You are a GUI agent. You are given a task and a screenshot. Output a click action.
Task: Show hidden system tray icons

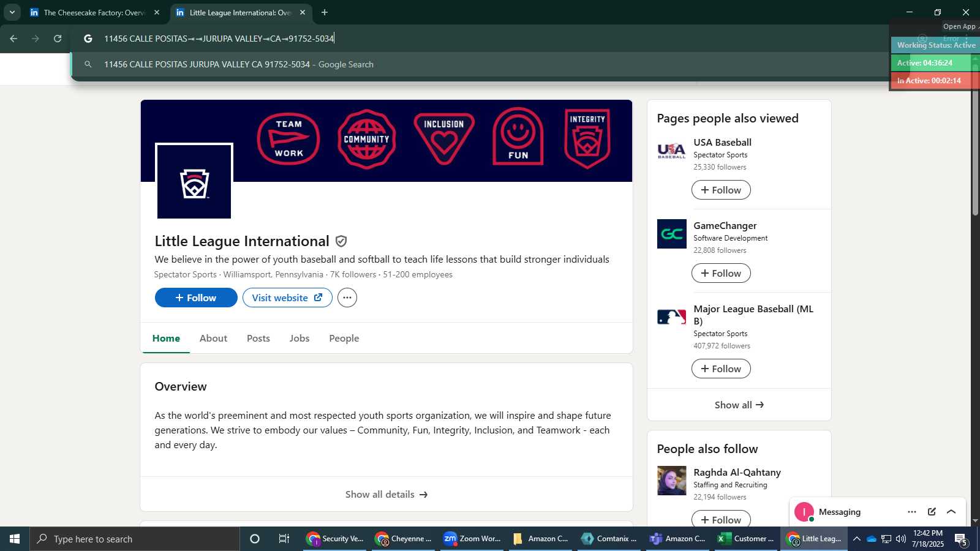click(857, 539)
